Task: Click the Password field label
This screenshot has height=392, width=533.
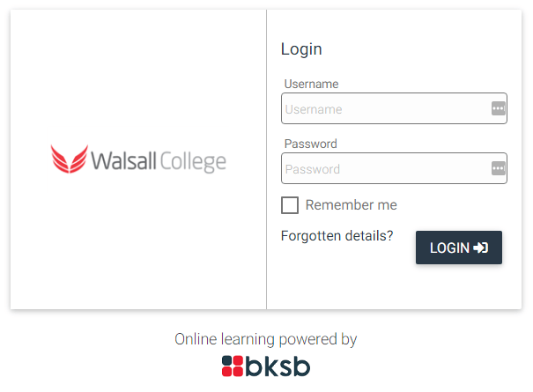Action: [310, 144]
